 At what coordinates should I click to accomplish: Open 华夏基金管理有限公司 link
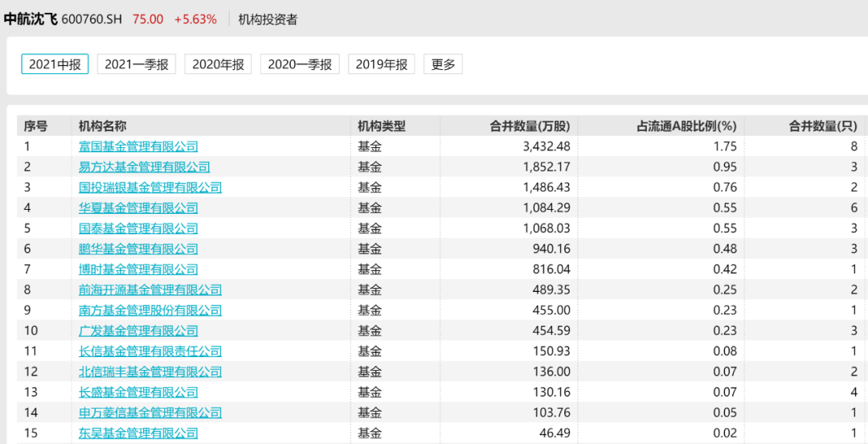(138, 208)
